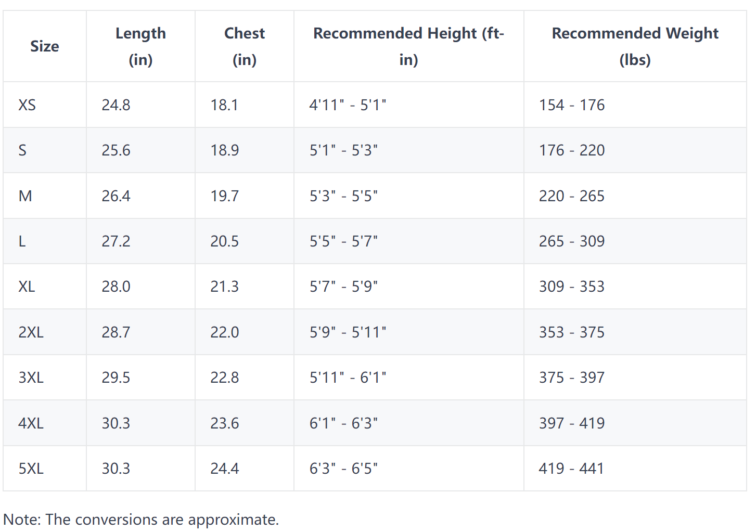Select the XS size cell
The height and width of the screenshot is (532, 756).
click(x=27, y=105)
